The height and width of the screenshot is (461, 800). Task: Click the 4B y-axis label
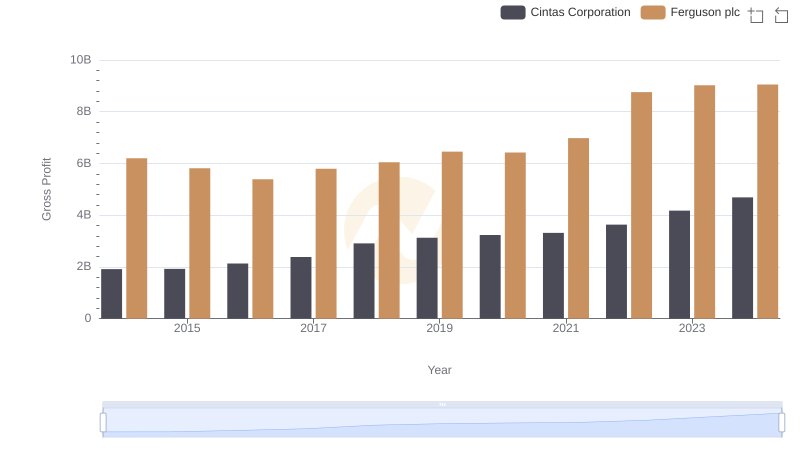click(84, 215)
